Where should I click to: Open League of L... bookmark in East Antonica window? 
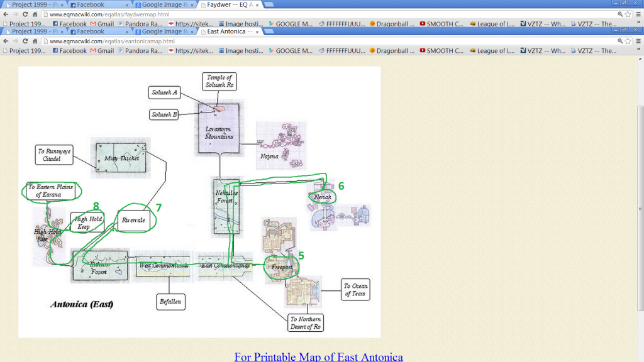pyautogui.click(x=492, y=51)
